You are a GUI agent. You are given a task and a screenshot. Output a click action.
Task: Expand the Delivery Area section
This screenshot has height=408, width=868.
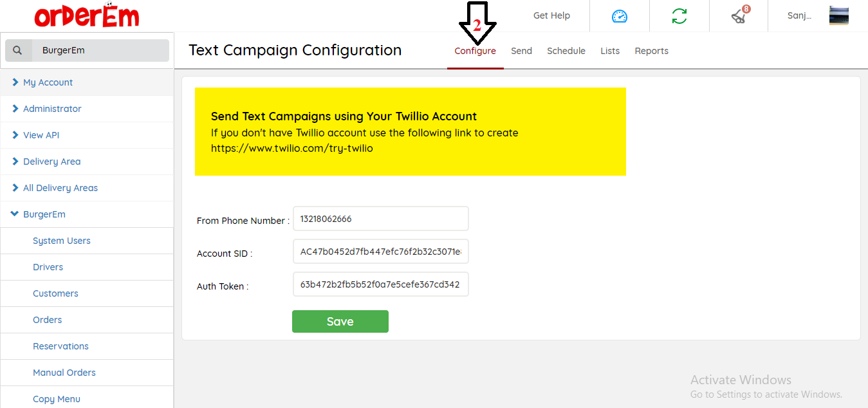[x=51, y=162]
